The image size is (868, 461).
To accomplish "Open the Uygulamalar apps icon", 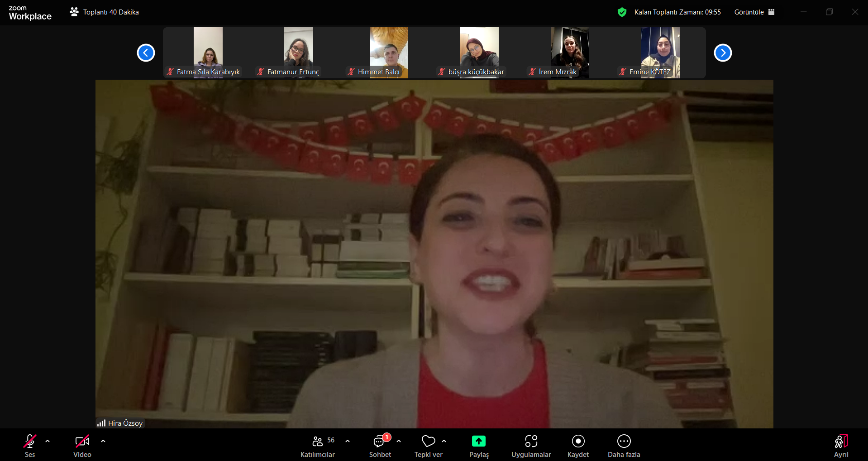I will (531, 441).
